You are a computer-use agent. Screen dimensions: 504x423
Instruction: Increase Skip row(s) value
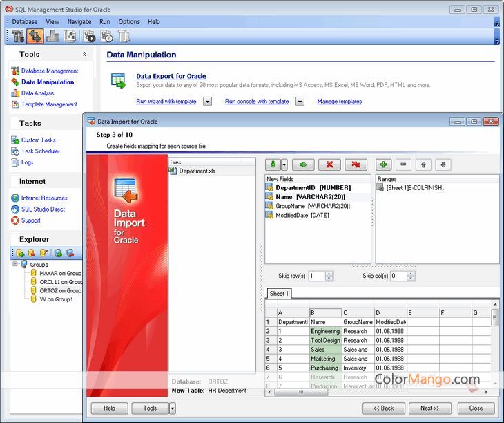pos(329,274)
